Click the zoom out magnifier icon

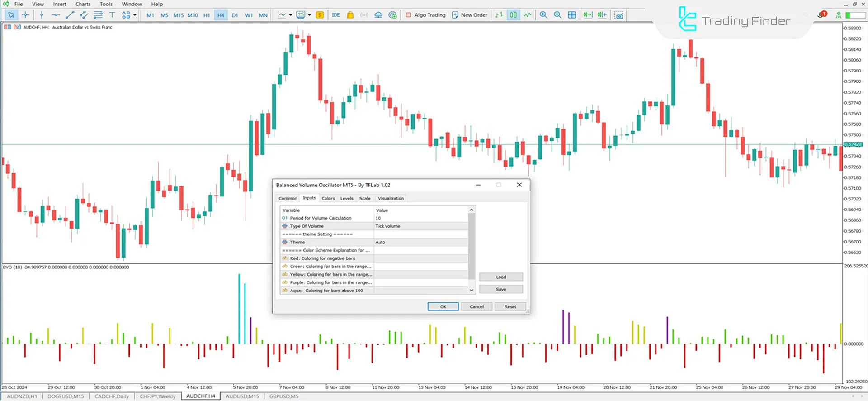[558, 15]
